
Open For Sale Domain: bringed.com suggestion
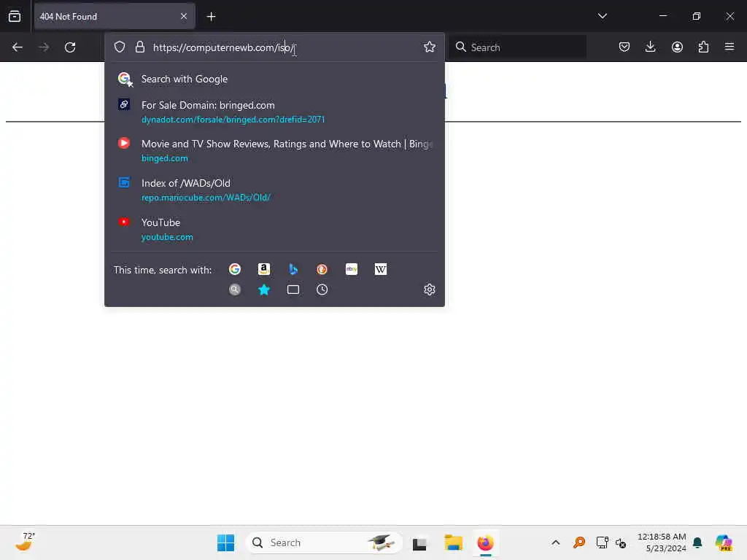274,112
